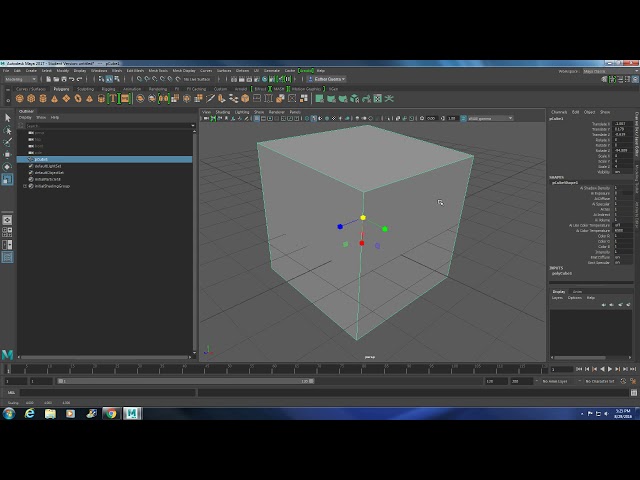
Task: Create a polygon sphere from shelf
Action: click(x=19, y=98)
